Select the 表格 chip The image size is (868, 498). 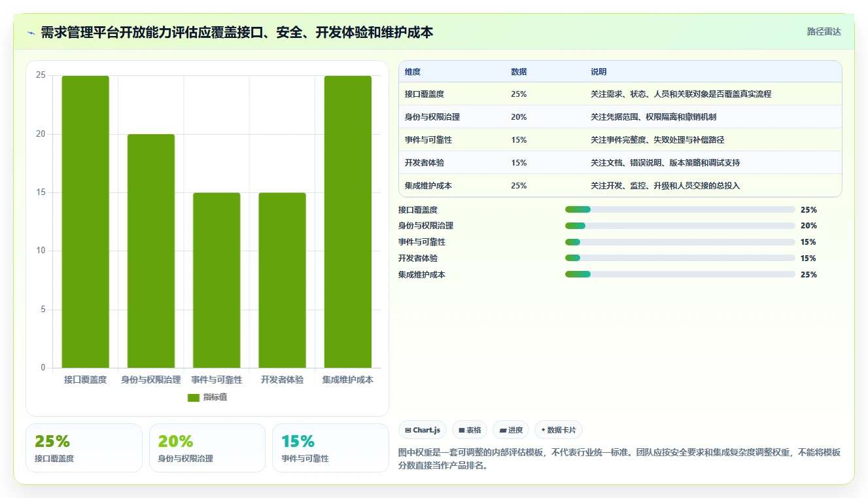(x=470, y=430)
